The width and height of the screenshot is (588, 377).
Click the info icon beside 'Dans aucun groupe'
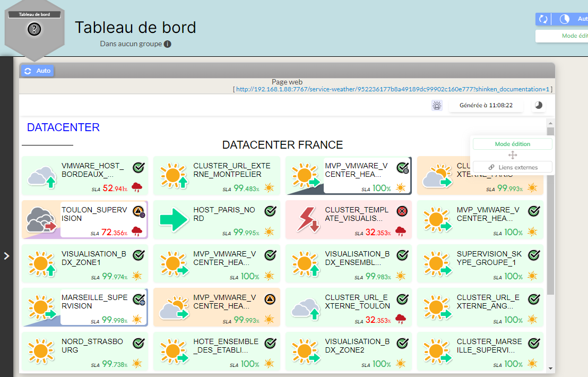pos(168,44)
